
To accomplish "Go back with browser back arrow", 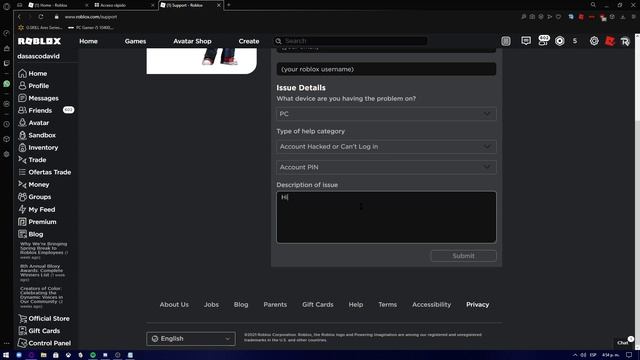I will [x=19, y=17].
